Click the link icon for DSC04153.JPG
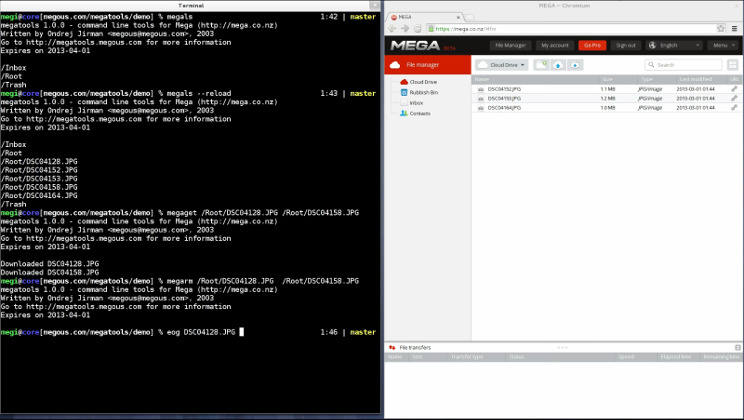The image size is (744, 420). 734,98
